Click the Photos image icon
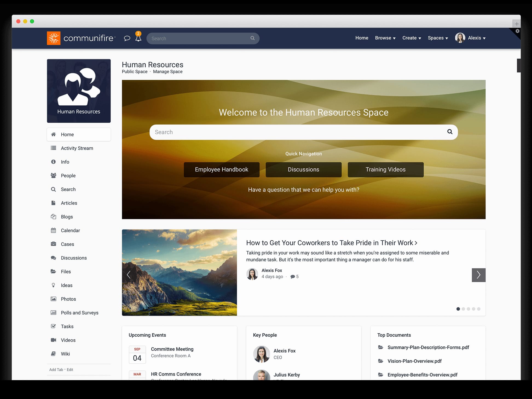Image resolution: width=532 pixels, height=399 pixels. click(53, 299)
